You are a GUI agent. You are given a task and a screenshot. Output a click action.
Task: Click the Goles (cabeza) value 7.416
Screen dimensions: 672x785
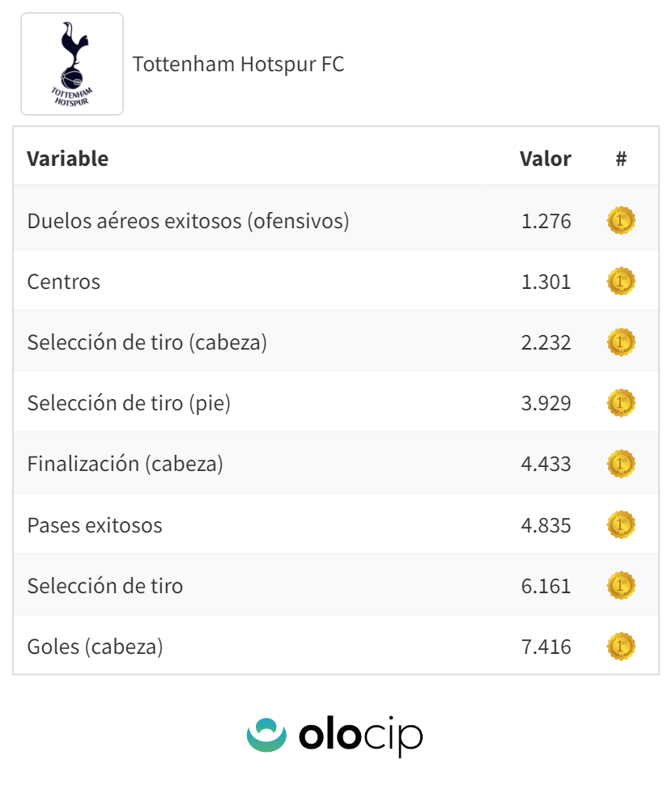546,647
